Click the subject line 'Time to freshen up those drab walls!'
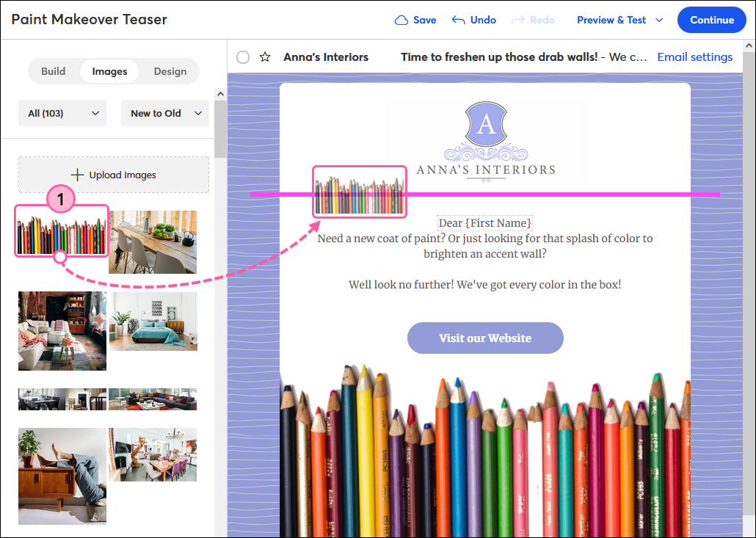The image size is (756, 538). 500,57
